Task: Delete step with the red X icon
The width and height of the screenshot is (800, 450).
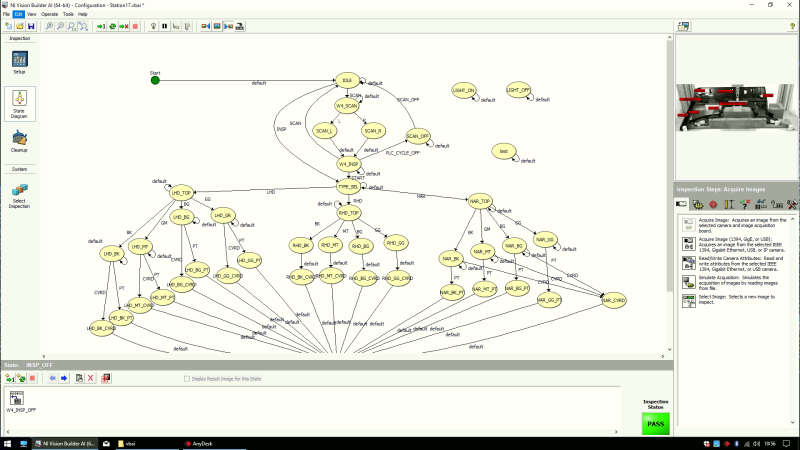Action: (x=91, y=378)
